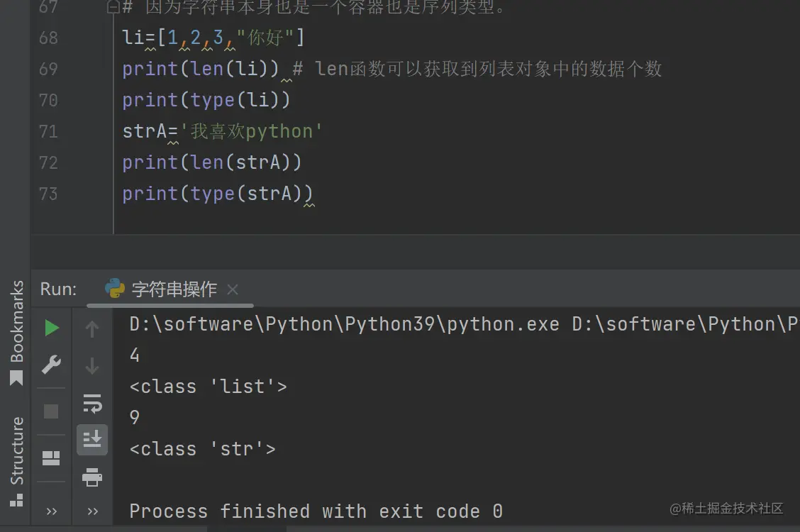Image resolution: width=800 pixels, height=532 pixels.
Task: Close the 字符串操作 run tab
Action: tap(233, 289)
